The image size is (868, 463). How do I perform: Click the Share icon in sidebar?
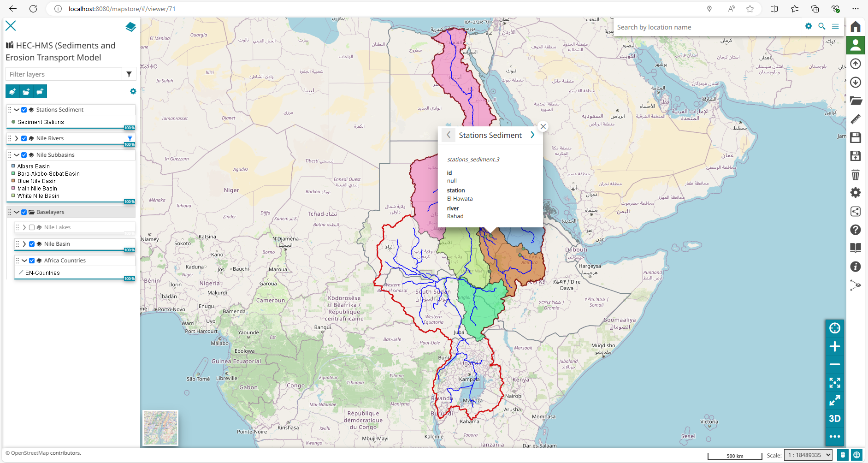click(x=856, y=211)
